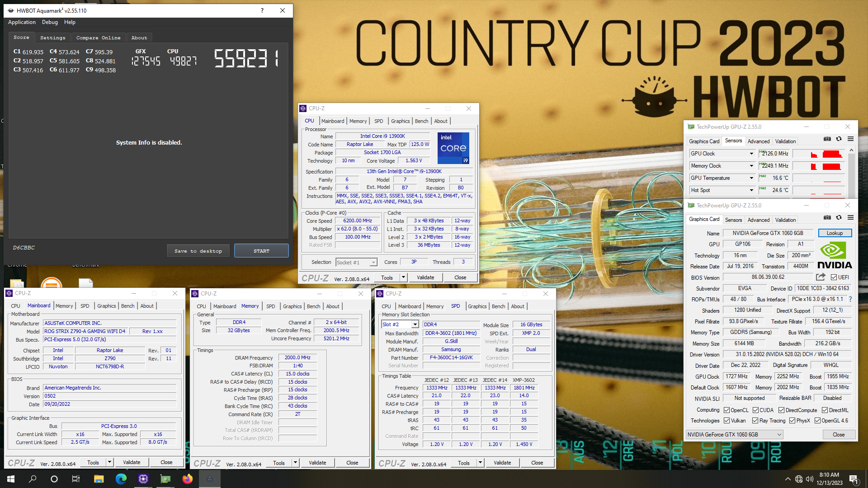Expand the Memory Clock sensor dropdown
This screenshot has height=488, width=868.
point(751,166)
